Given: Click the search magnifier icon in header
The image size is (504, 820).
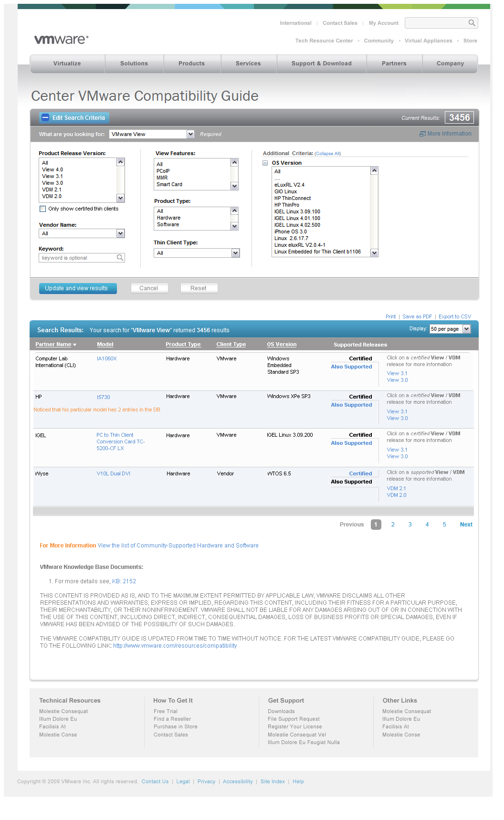Looking at the screenshot, I should (472, 23).
